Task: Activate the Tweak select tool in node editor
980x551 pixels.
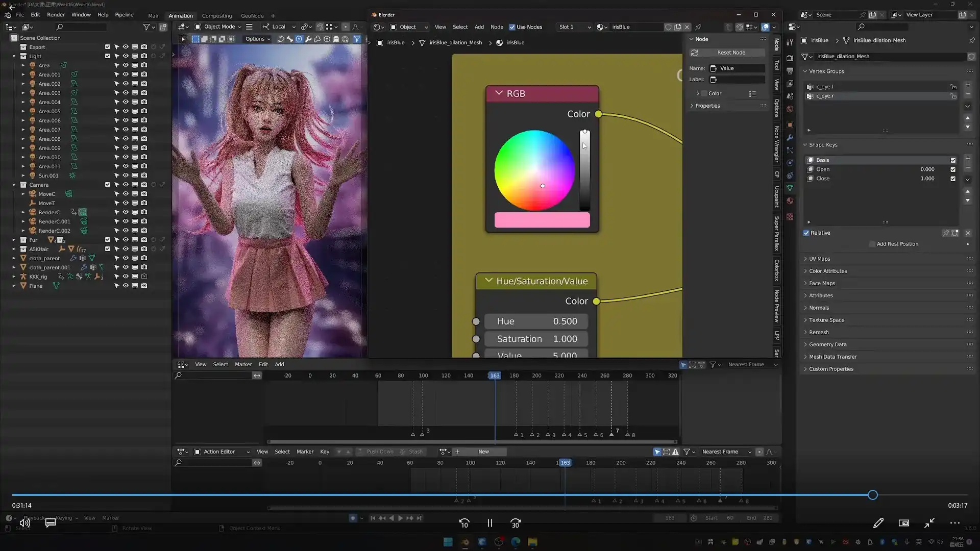Action: coord(182,39)
